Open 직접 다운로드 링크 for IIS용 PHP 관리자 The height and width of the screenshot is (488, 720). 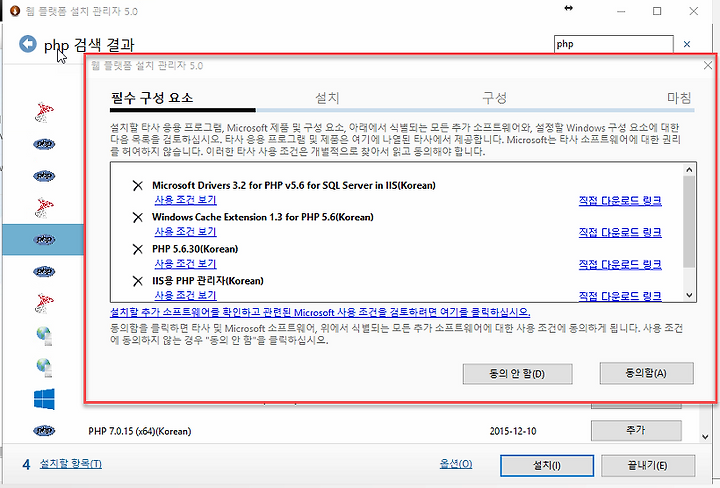click(620, 296)
